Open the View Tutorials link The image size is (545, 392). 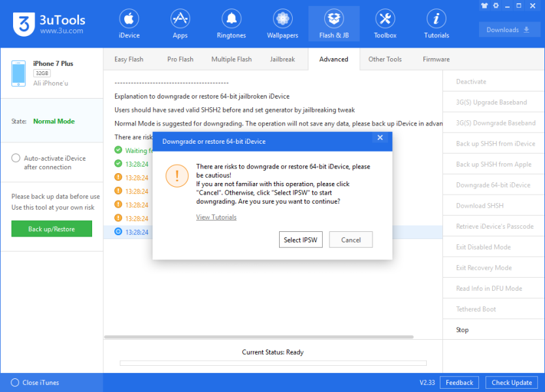(216, 218)
